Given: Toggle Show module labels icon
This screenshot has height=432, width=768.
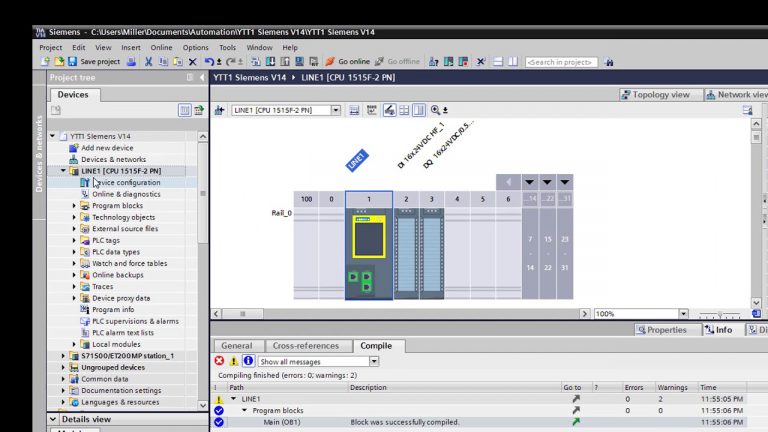Looking at the screenshot, I should (389, 110).
